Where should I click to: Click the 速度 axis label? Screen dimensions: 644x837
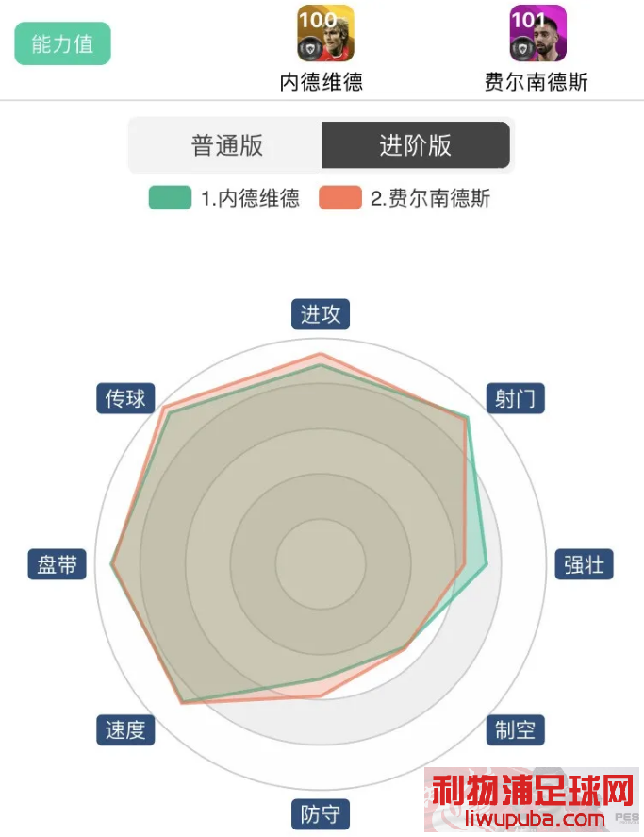click(125, 729)
